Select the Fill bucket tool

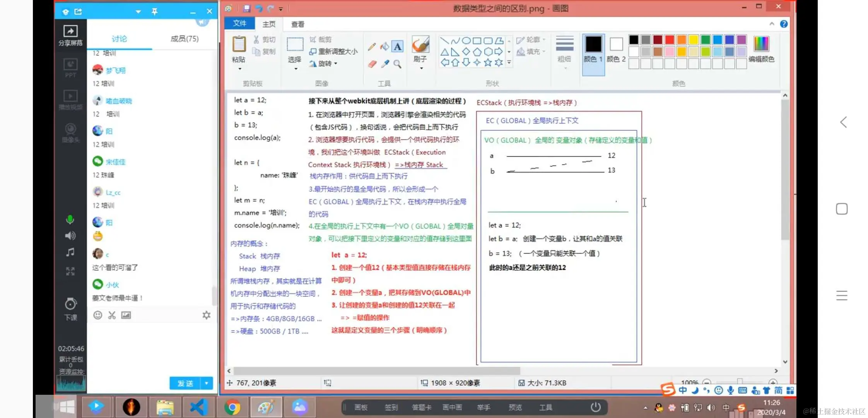click(384, 47)
